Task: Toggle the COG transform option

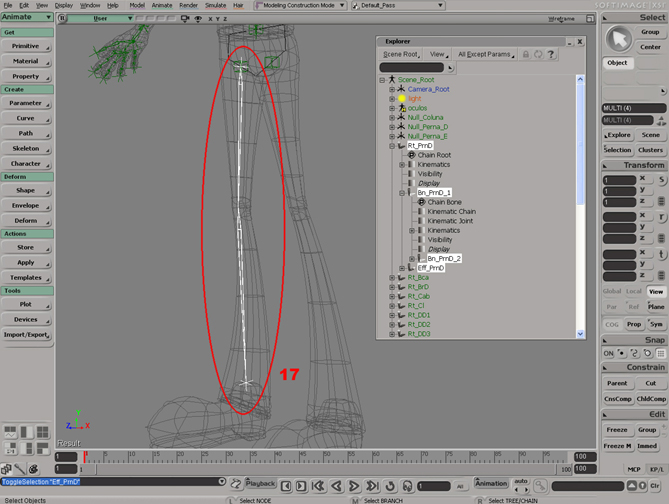Action: tap(611, 324)
